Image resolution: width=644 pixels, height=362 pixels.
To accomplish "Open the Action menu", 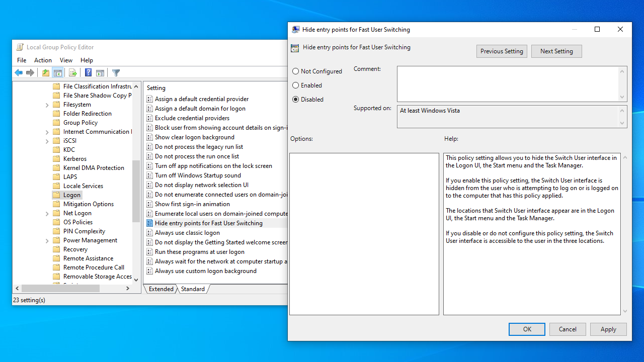I will [43, 60].
